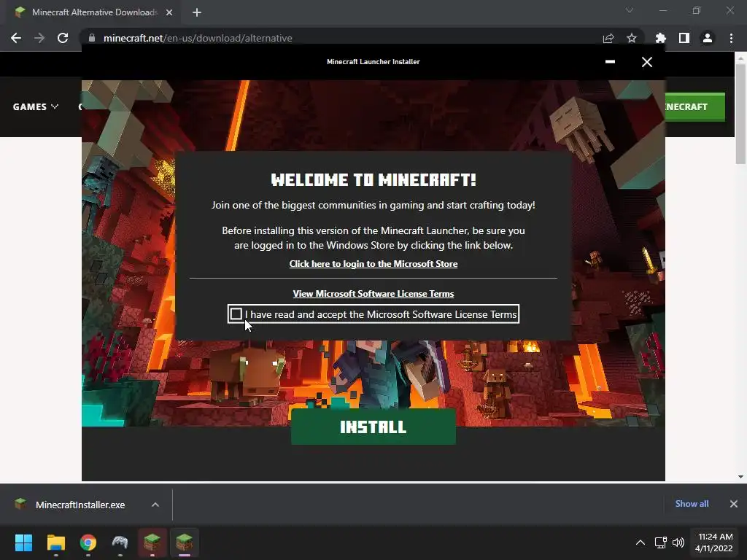Screen dimensions: 747x560
Task: Click the green Minecraft button on webpage
Action: 695,106
